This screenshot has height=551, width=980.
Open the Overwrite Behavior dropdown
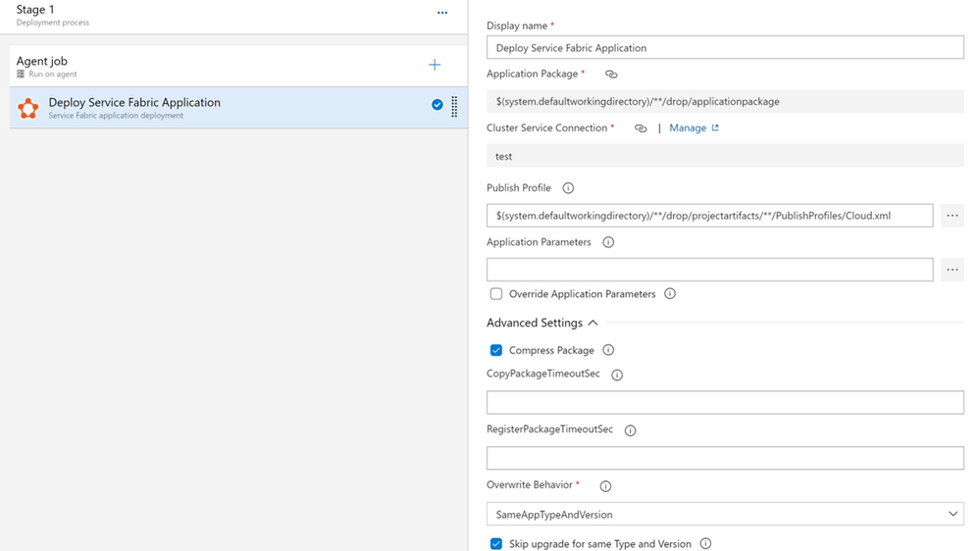click(x=725, y=514)
